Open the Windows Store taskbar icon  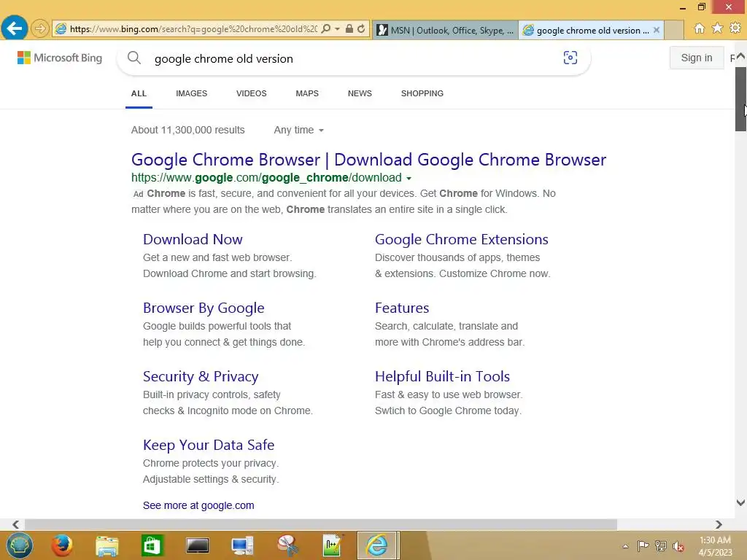[x=152, y=545]
